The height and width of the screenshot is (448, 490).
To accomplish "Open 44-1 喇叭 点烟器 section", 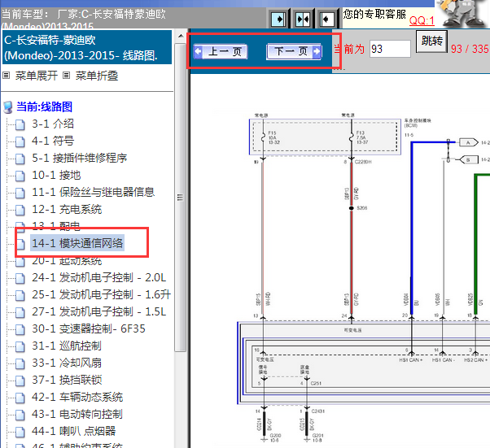I will (74, 431).
